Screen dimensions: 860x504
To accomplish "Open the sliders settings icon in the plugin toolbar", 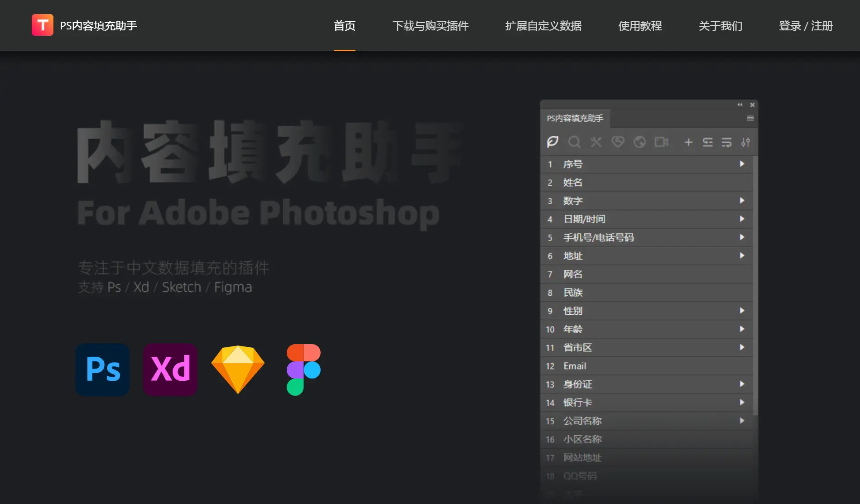I will point(745,143).
